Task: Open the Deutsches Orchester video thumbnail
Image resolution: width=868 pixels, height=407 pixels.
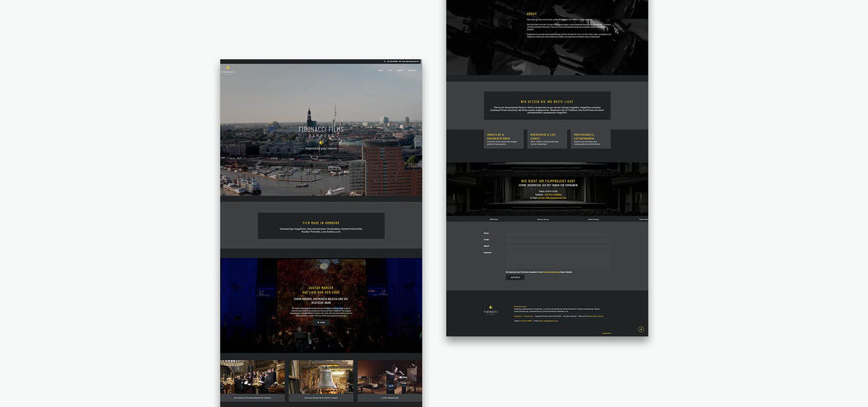Action: (252, 376)
